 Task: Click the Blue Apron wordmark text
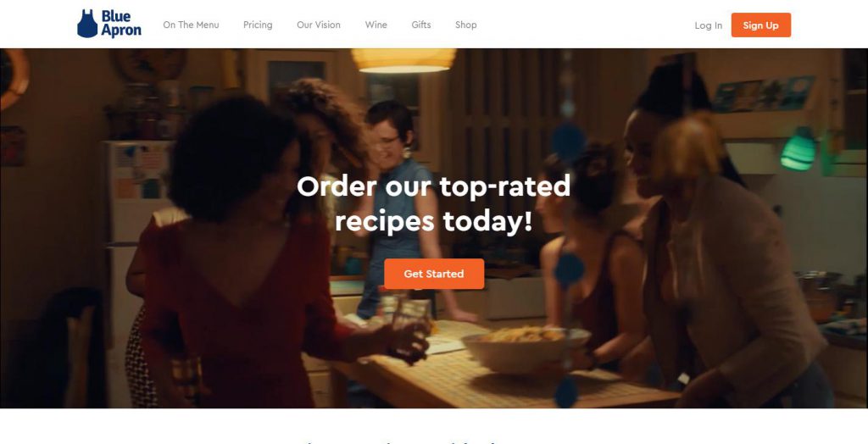(x=120, y=24)
